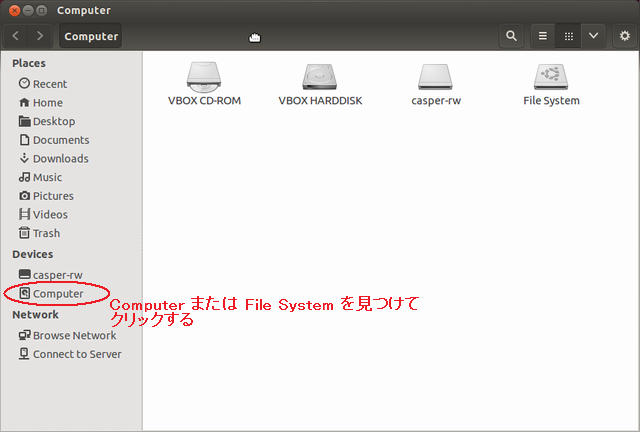This screenshot has height=432, width=640.
Task: Open the File System icon
Action: tap(551, 76)
